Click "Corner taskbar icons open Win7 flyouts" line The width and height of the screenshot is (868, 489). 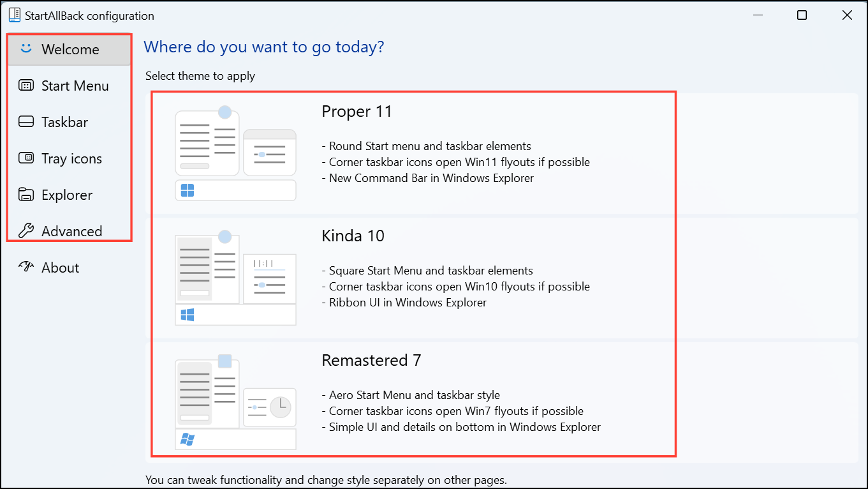(x=453, y=411)
